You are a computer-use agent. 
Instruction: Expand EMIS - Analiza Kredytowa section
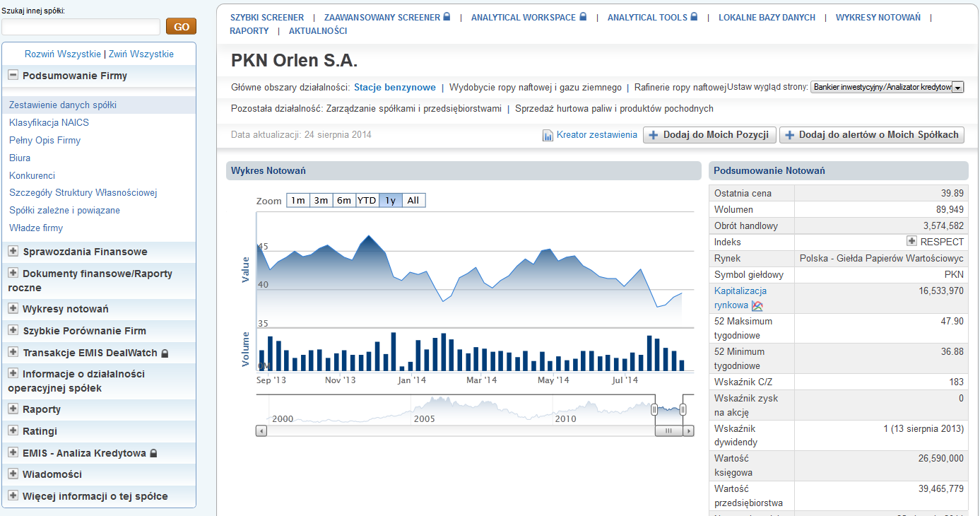pos(13,452)
